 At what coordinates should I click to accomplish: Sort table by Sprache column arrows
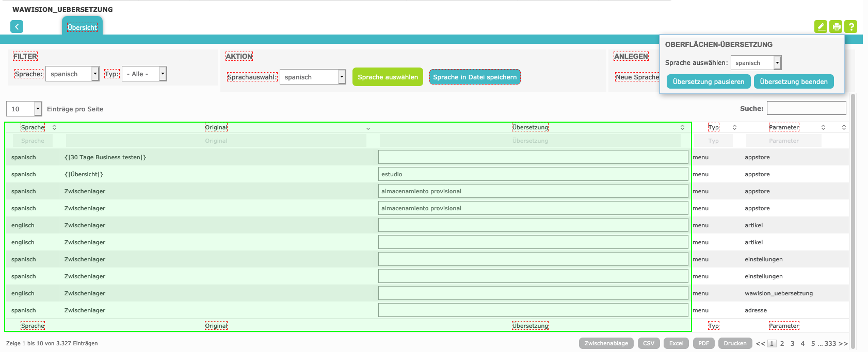(54, 127)
